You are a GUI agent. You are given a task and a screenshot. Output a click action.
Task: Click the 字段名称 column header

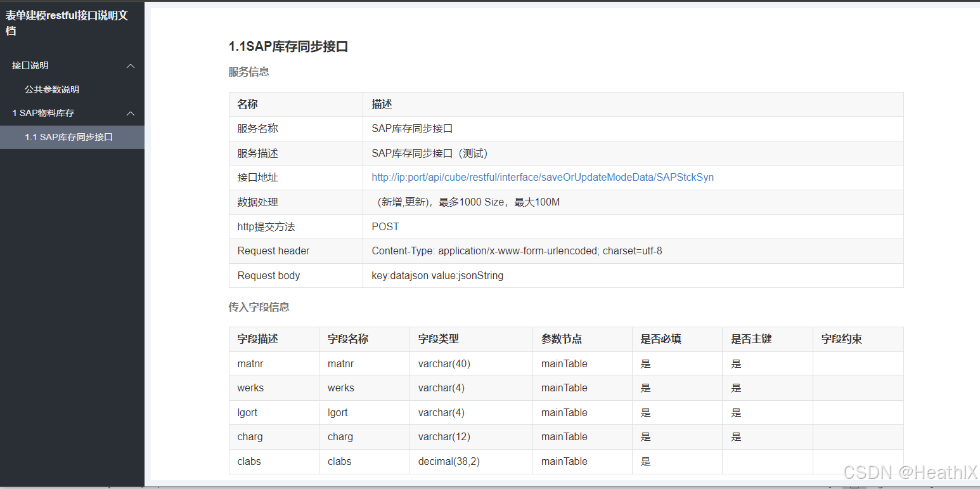[x=364, y=339]
